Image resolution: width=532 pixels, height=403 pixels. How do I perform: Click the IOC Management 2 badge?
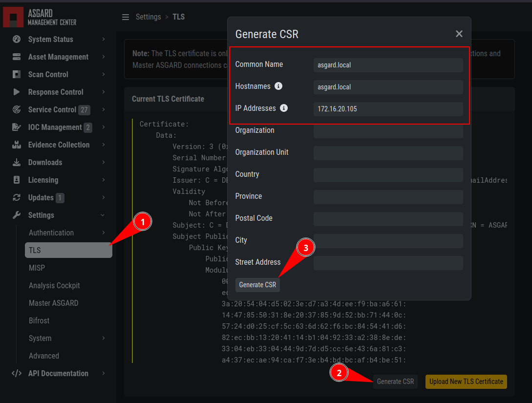click(88, 127)
